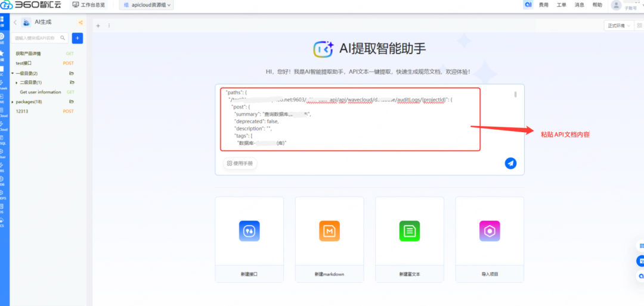
Task: Click the text area scrollbar
Action: click(515, 94)
